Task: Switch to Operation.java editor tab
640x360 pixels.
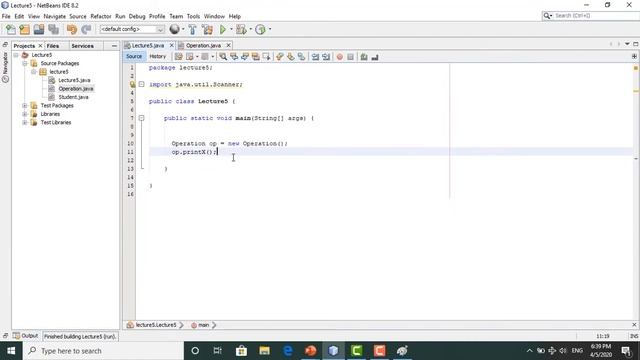Action: pyautogui.click(x=203, y=45)
